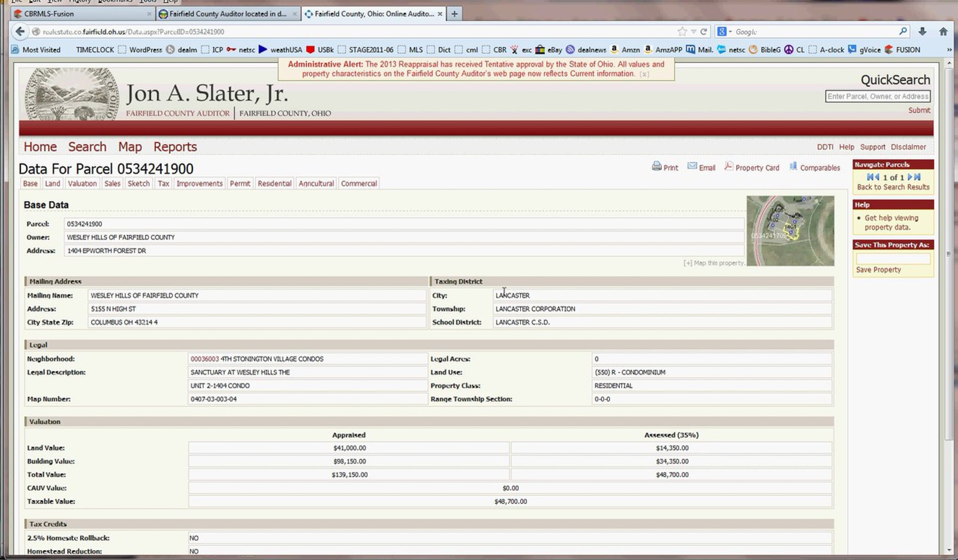
Task: Click the Email envelope icon
Action: 692,166
